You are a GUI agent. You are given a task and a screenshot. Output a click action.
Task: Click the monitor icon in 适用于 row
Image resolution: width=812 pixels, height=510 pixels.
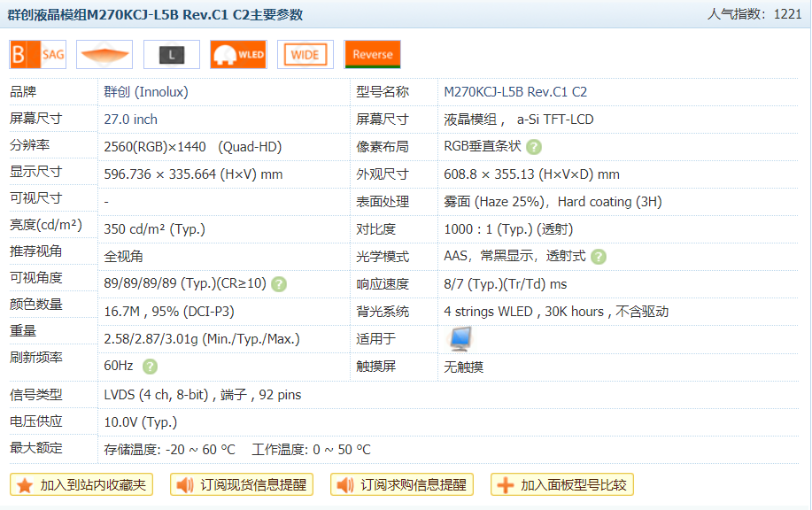tap(460, 339)
